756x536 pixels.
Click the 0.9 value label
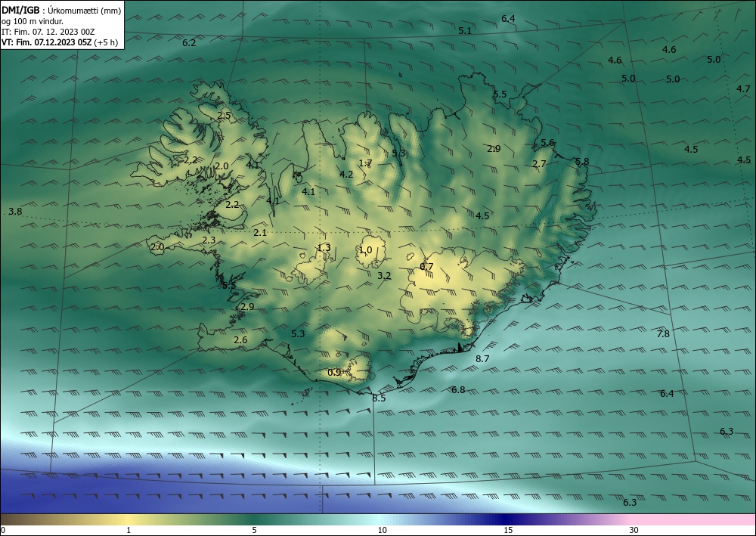[x=334, y=372]
